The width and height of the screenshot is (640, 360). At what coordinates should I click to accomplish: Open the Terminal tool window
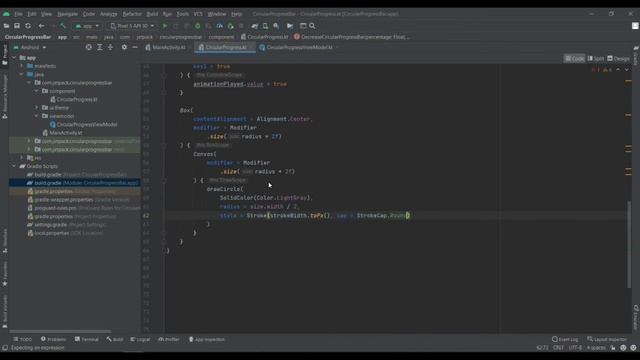point(87,339)
